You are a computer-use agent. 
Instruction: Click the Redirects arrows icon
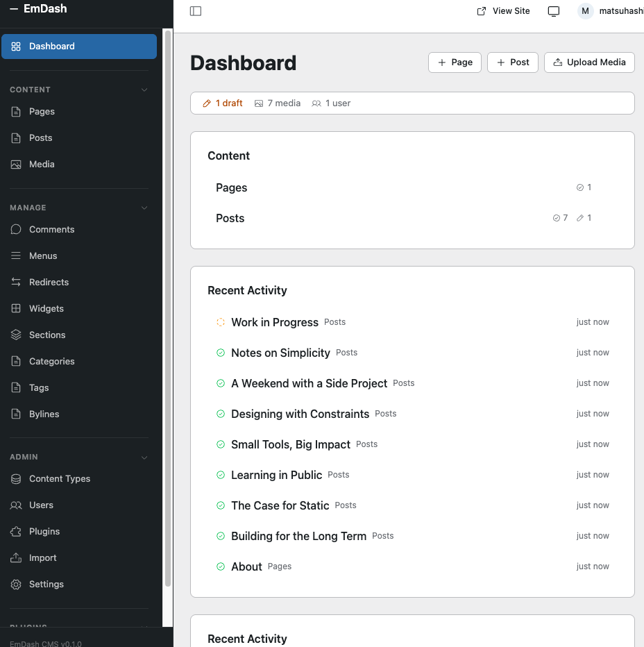click(x=16, y=282)
